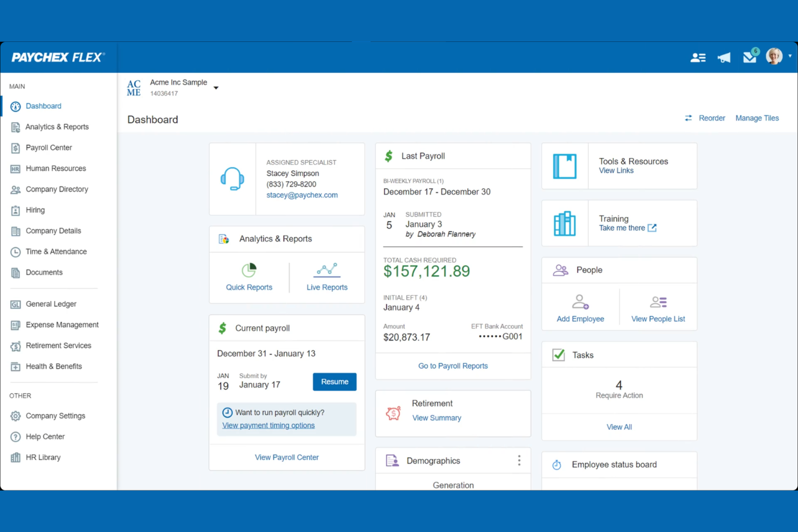Click the Live Reports link text

[x=327, y=287]
